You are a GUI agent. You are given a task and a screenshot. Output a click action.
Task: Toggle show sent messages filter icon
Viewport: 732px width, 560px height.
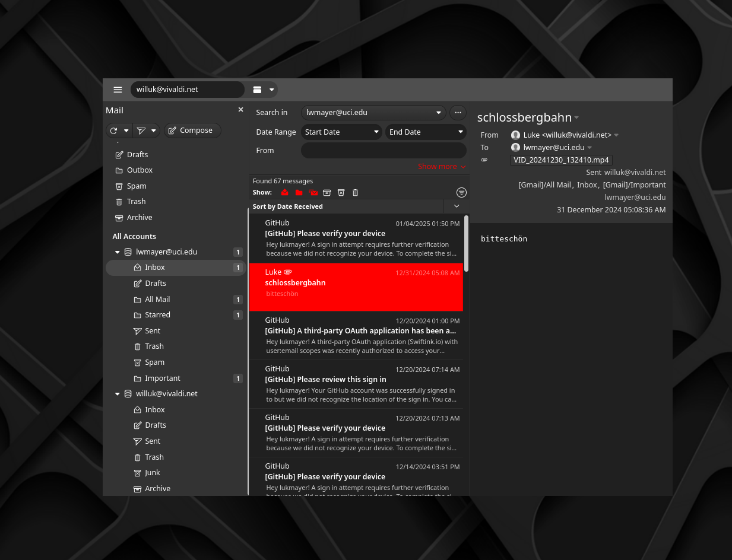313,192
